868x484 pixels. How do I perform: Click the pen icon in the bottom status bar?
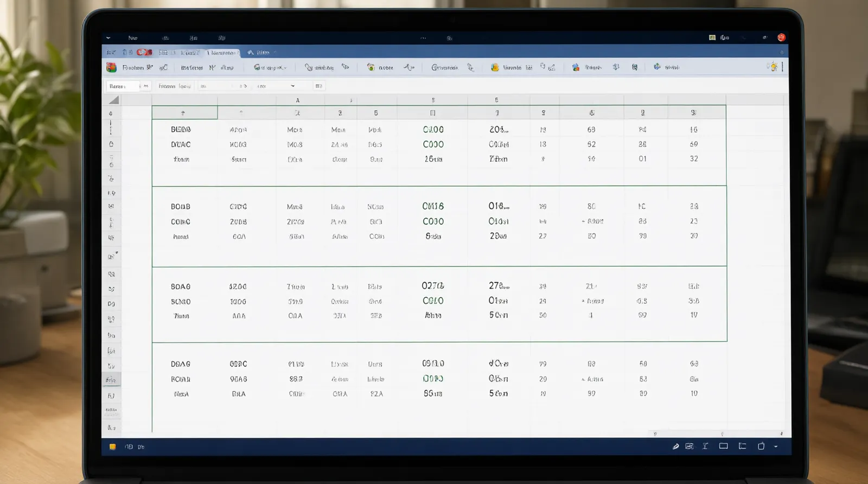(675, 447)
